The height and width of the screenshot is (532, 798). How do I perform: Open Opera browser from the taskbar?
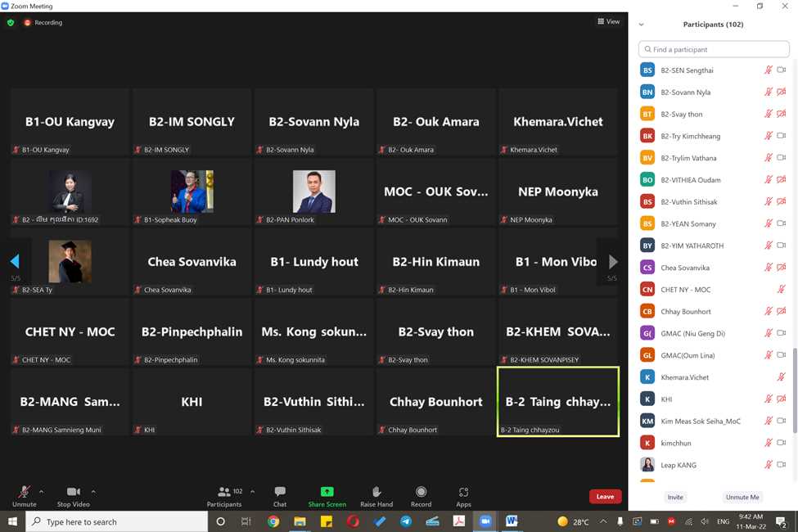[x=353, y=521]
